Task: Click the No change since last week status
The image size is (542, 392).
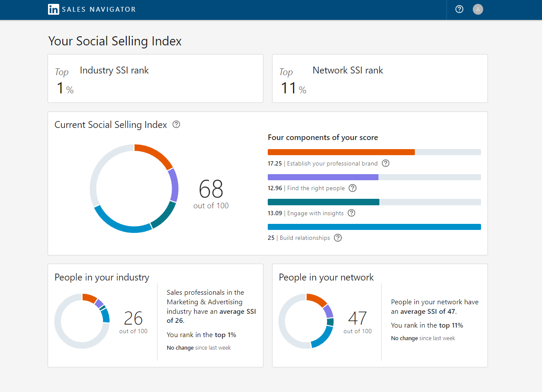Action: click(199, 347)
